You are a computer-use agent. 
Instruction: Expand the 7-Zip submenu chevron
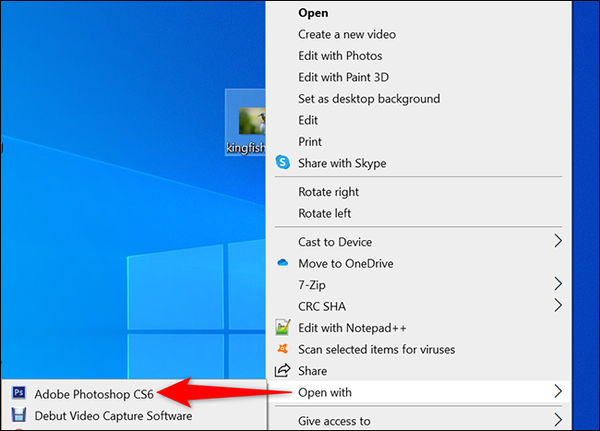(x=558, y=284)
